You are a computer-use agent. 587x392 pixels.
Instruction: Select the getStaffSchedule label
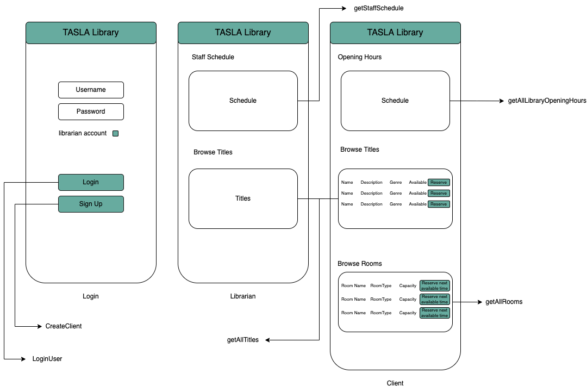click(378, 8)
